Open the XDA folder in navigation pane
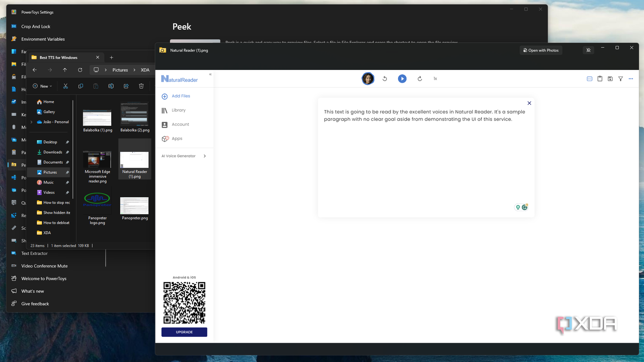Screen dimensions: 644x362 coord(47,233)
